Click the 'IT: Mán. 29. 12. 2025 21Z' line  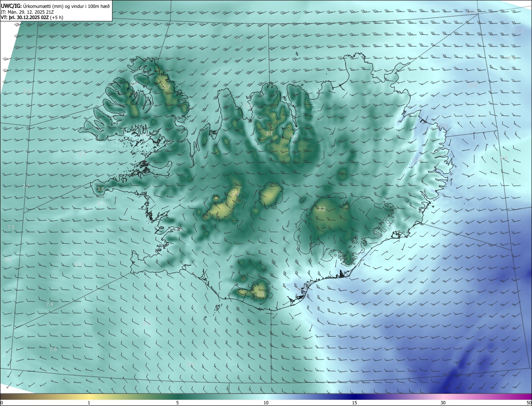click(27, 12)
